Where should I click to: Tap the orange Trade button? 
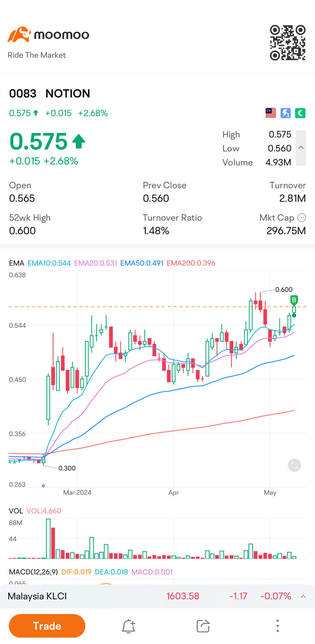[x=47, y=626]
